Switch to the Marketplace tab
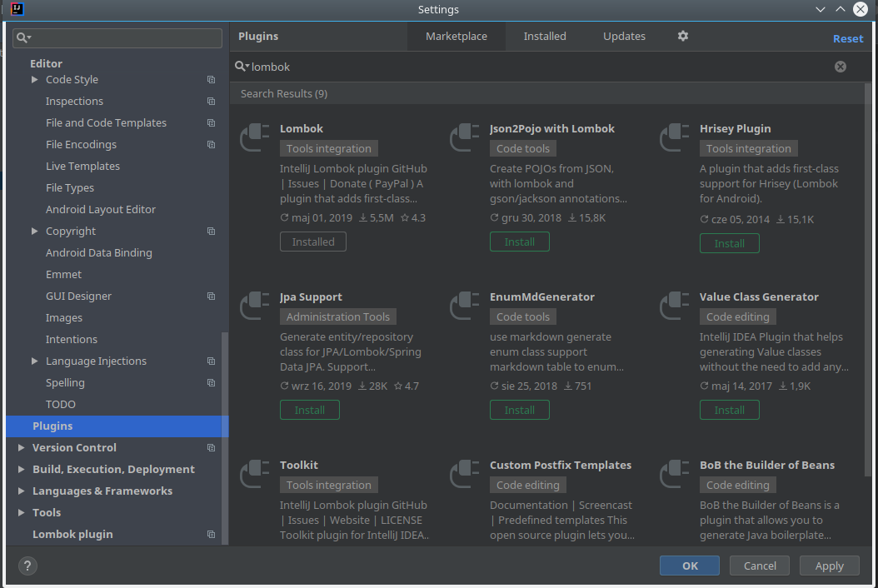 (x=456, y=37)
